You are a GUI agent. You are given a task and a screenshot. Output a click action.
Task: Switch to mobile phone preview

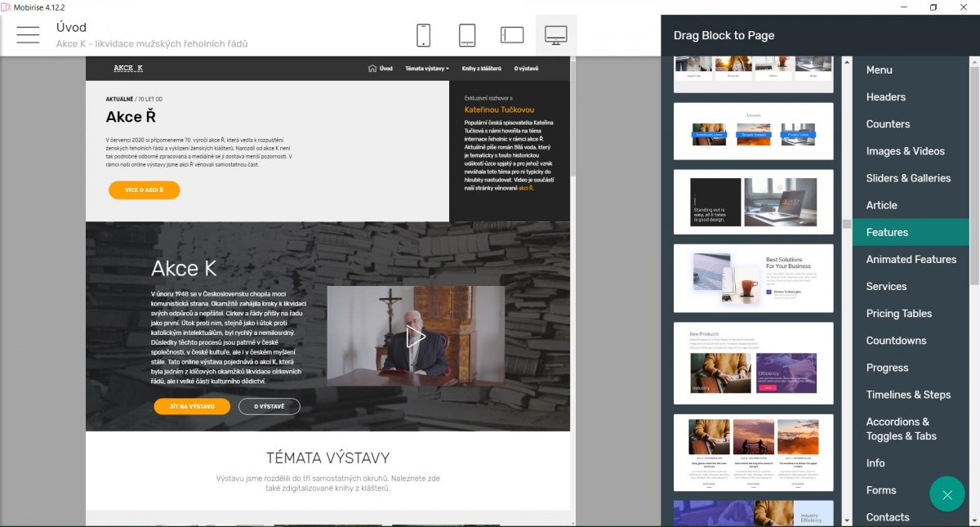pyautogui.click(x=423, y=35)
